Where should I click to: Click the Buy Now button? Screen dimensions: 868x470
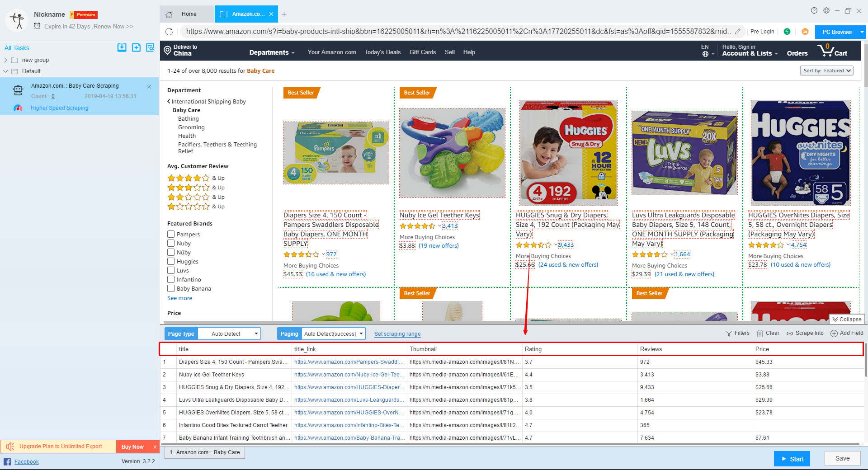click(132, 447)
